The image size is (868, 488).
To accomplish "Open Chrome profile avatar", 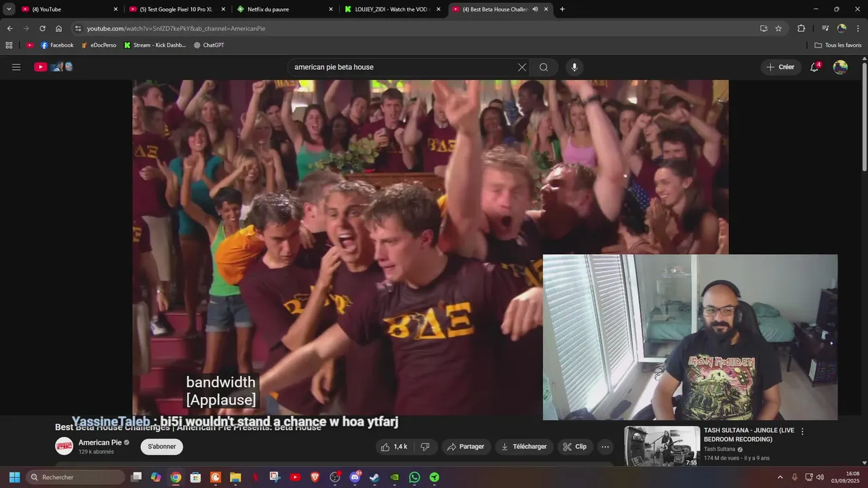I will [x=842, y=28].
